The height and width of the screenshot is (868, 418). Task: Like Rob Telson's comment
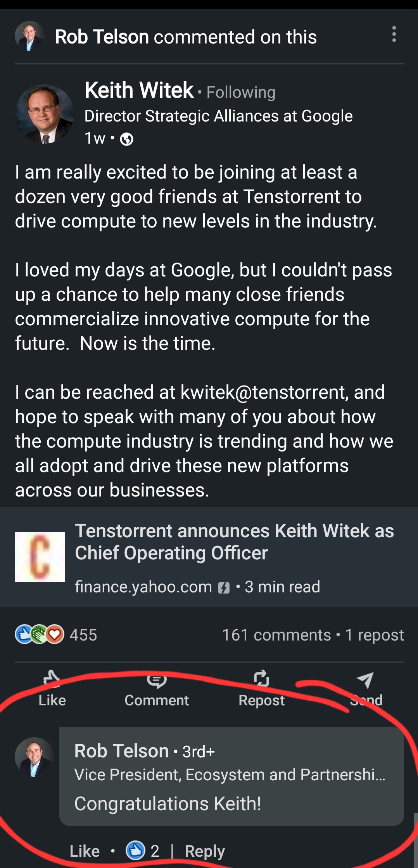tap(85, 851)
